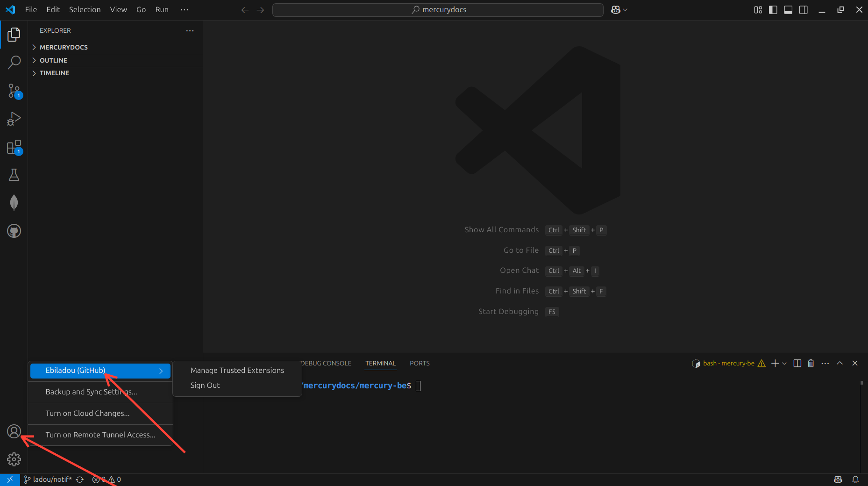
Task: Open the terminal profile dropdown chevron
Action: [784, 363]
